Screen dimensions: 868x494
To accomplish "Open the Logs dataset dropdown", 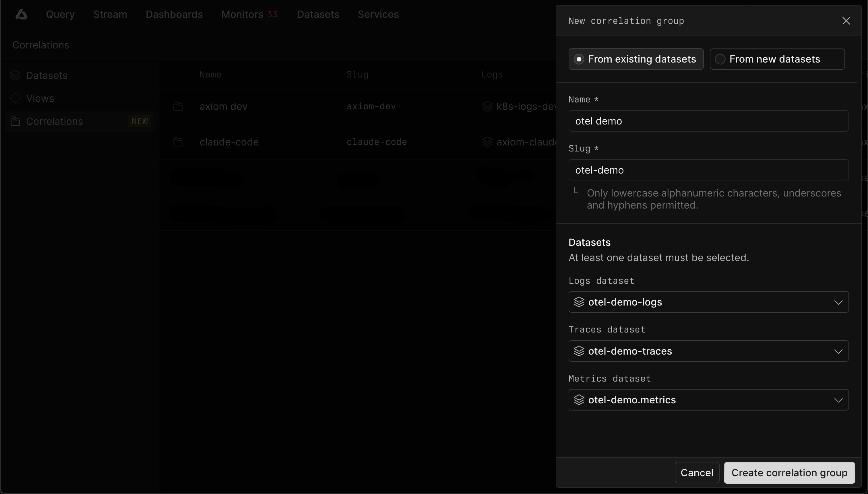I will [x=708, y=302].
